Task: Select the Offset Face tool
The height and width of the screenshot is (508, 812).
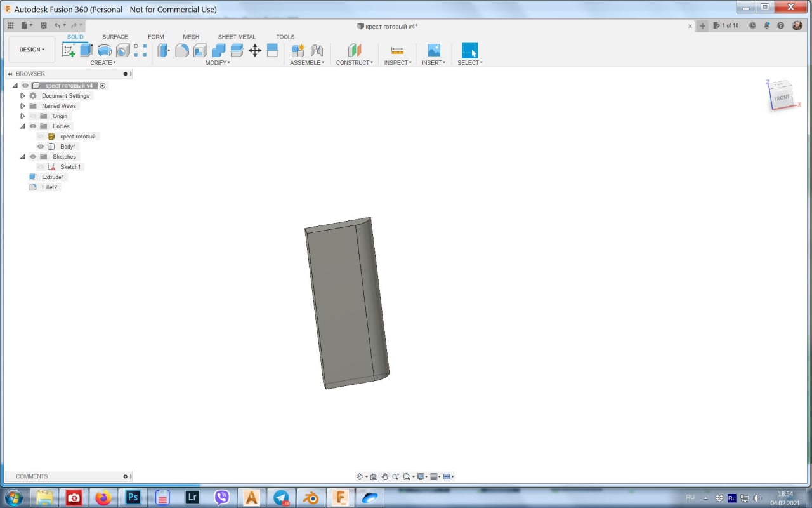Action: (x=237, y=50)
